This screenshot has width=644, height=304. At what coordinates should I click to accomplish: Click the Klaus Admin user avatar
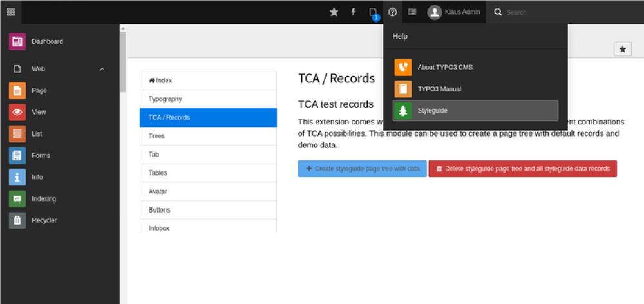(435, 12)
